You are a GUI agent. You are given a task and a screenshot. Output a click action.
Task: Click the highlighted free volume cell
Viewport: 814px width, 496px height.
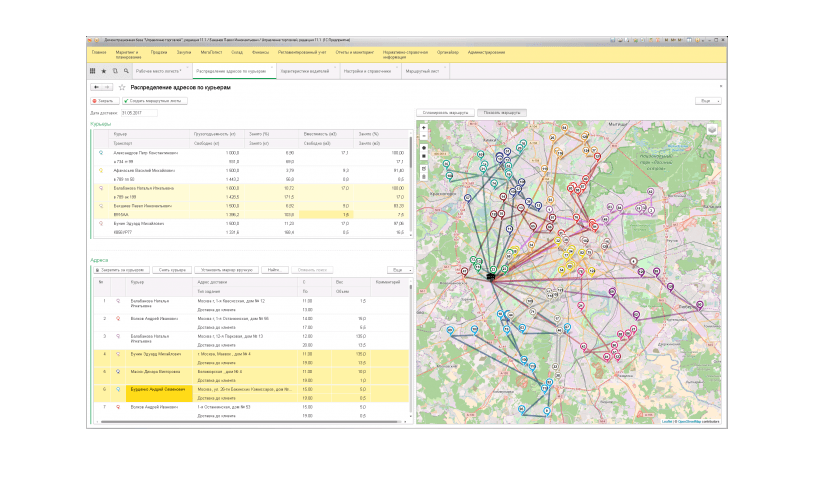[x=325, y=215]
